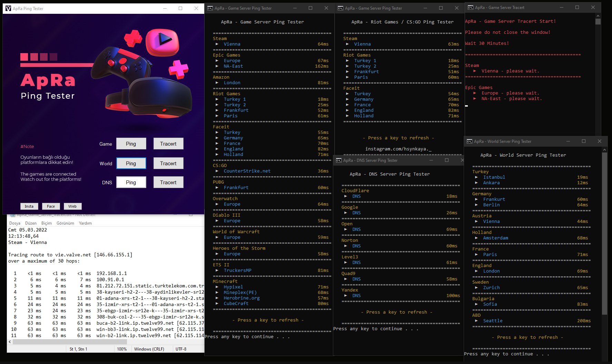Open the Dosya menu in Notepad
Screen dimensions: 612x364
[15, 223]
